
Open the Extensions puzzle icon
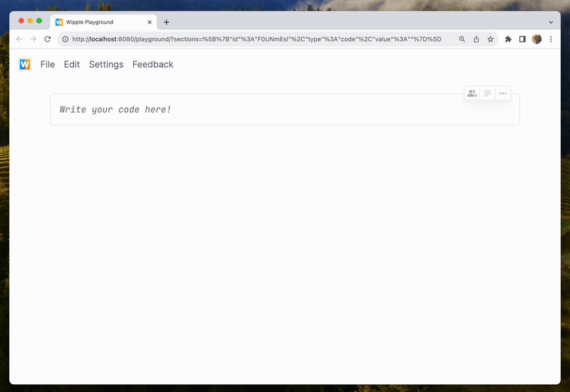(x=508, y=39)
